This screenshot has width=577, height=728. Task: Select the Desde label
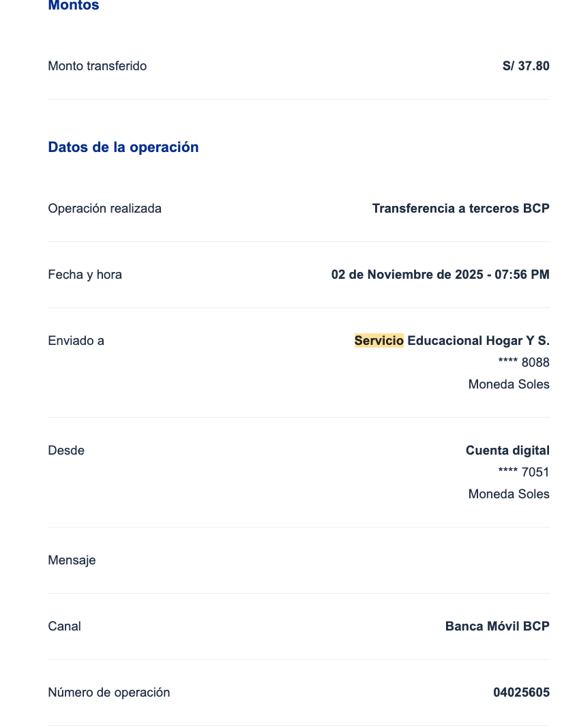tap(66, 451)
